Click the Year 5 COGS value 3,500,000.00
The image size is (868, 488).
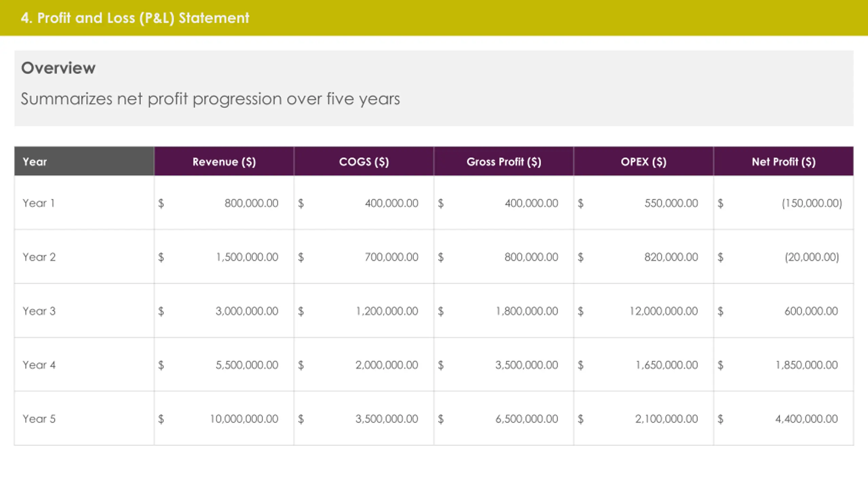[387, 419]
